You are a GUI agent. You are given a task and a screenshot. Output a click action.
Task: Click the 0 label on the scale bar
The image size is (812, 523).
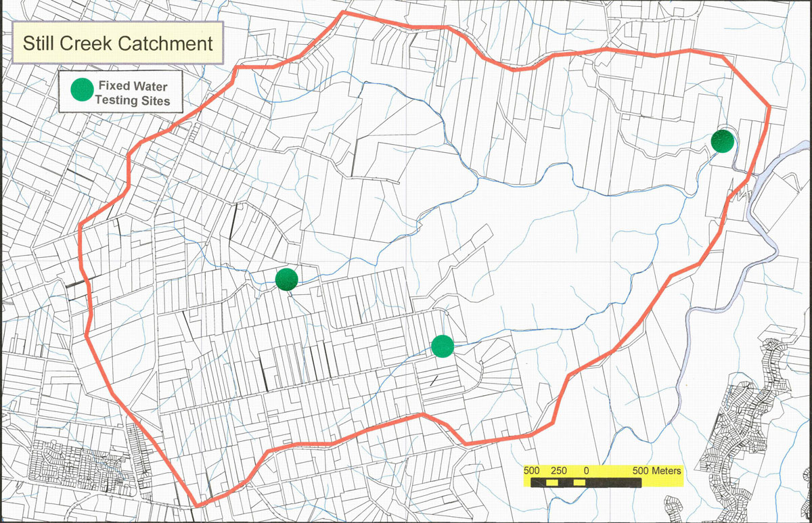click(586, 470)
